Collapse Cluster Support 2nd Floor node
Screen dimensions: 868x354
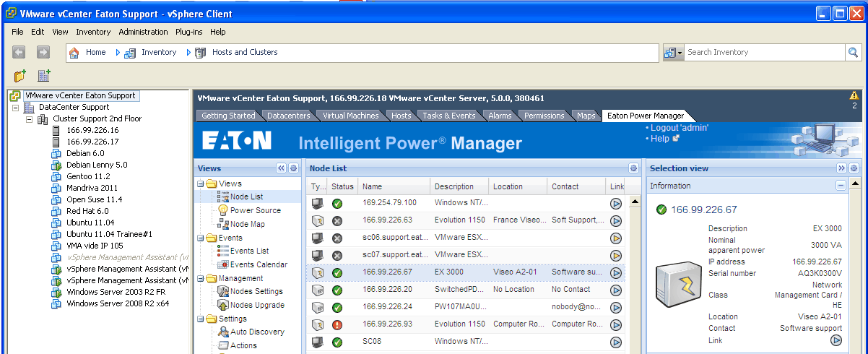click(x=30, y=118)
